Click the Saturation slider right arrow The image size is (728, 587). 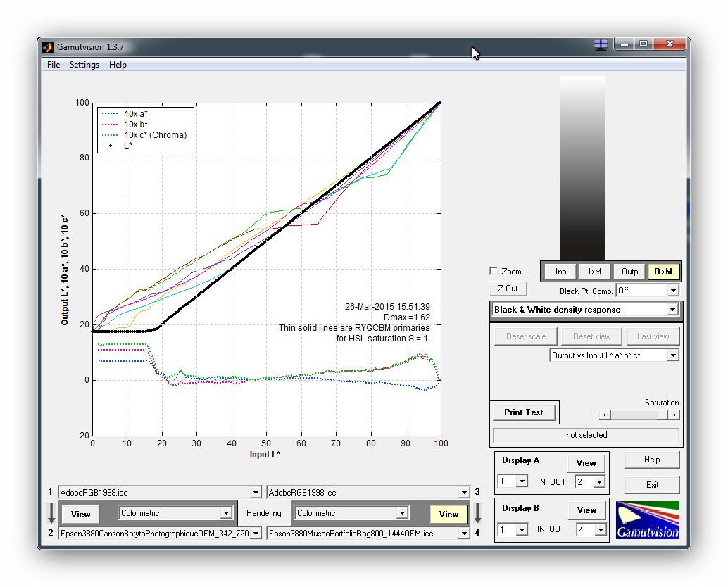(674, 415)
